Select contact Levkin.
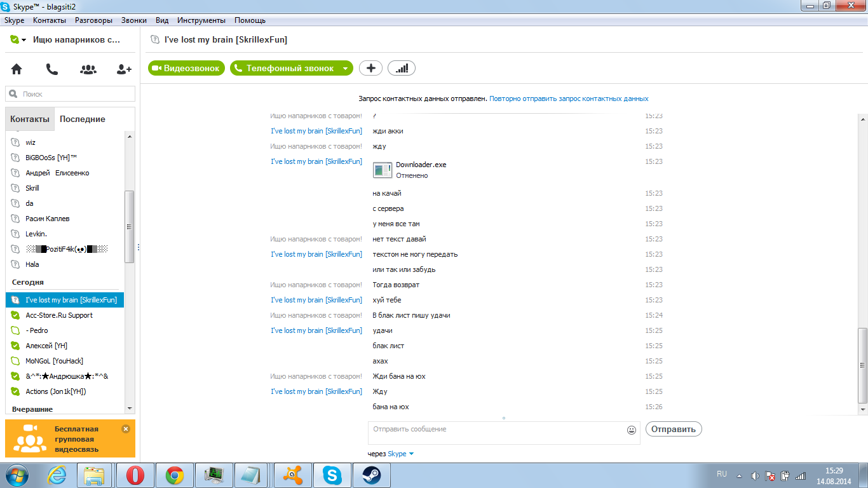Viewport: 868px width, 488px height. (x=65, y=234)
